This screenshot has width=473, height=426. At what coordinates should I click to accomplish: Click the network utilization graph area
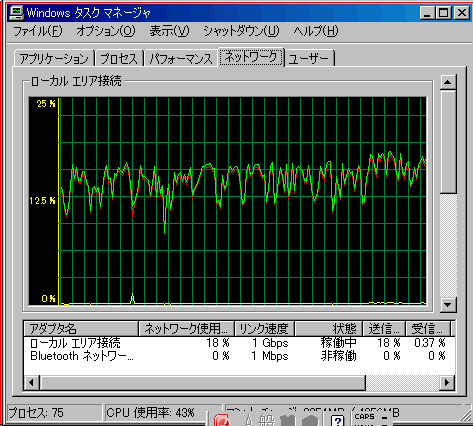(227, 201)
